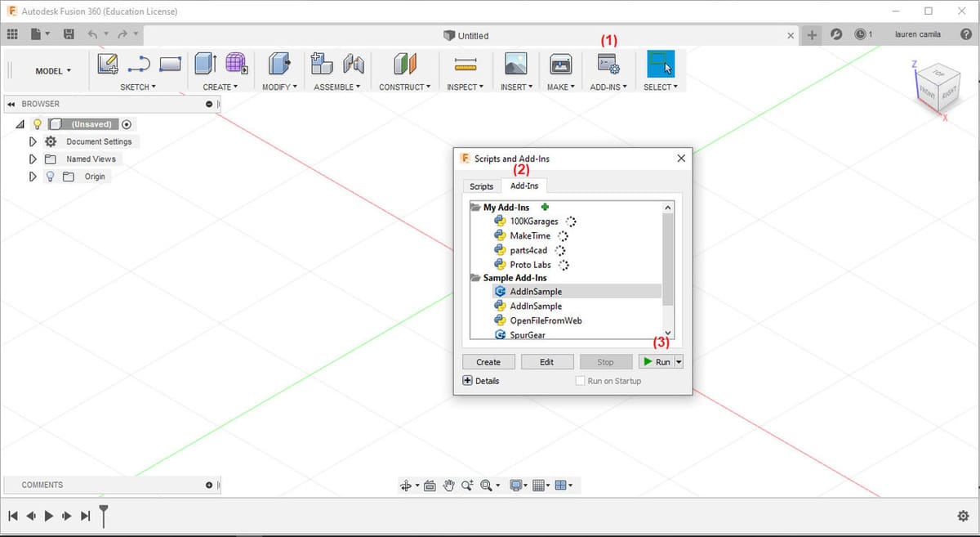Expand the Origin node

(x=33, y=176)
